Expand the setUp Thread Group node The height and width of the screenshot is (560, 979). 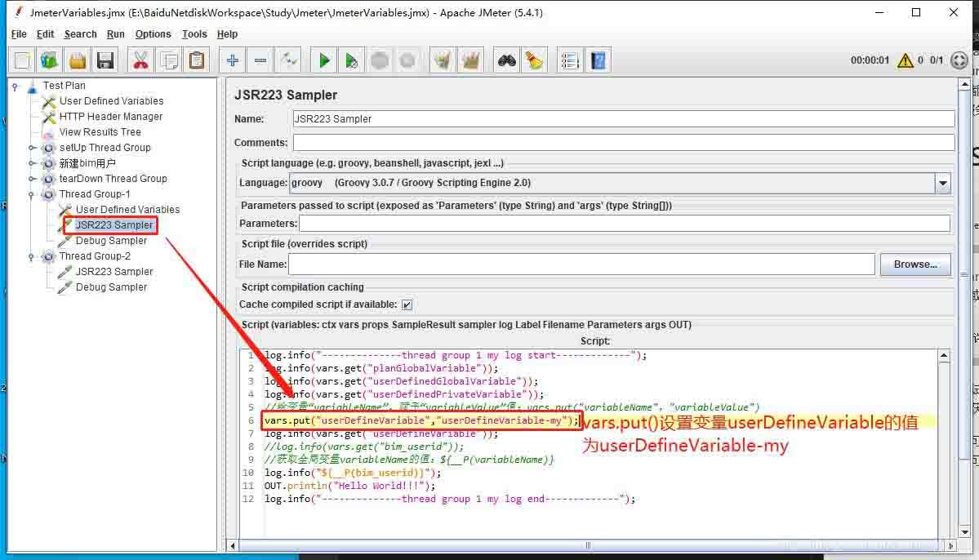tap(33, 148)
